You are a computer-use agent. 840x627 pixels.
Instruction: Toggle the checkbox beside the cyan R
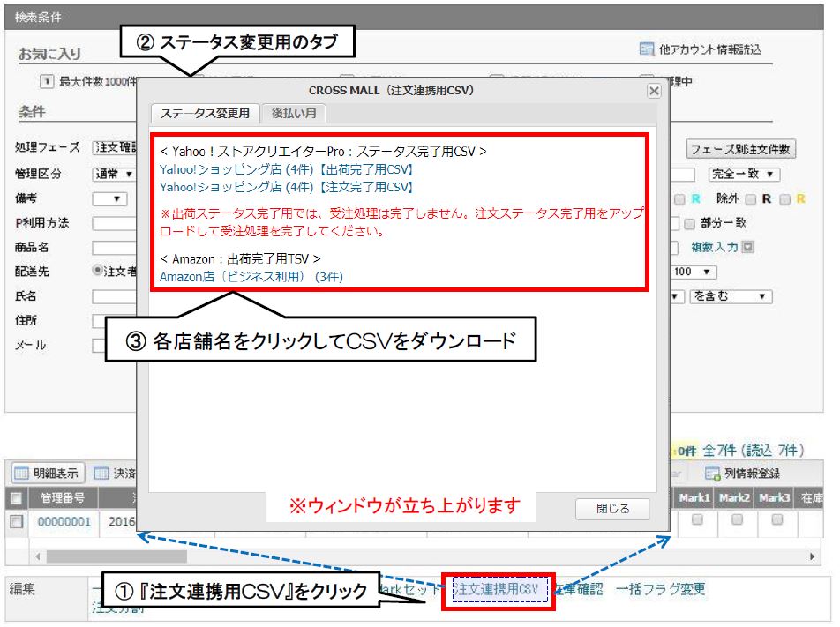(679, 199)
